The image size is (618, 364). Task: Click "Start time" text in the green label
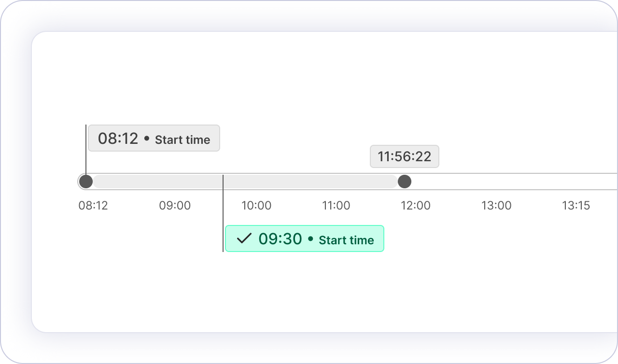[x=346, y=240]
